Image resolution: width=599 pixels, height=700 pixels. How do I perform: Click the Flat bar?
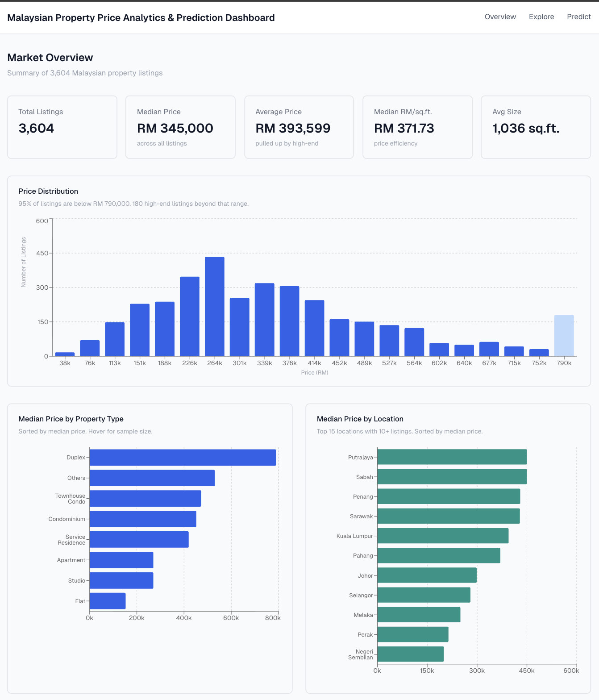[108, 601]
